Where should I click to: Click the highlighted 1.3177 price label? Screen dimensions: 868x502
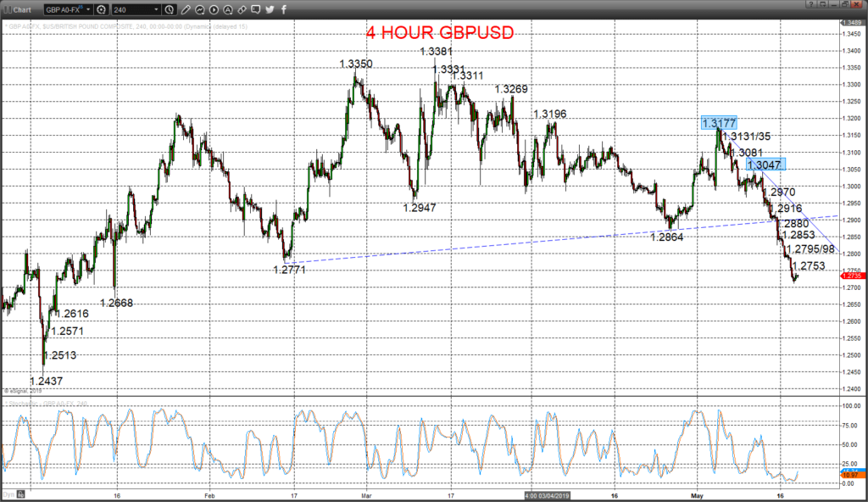[719, 123]
